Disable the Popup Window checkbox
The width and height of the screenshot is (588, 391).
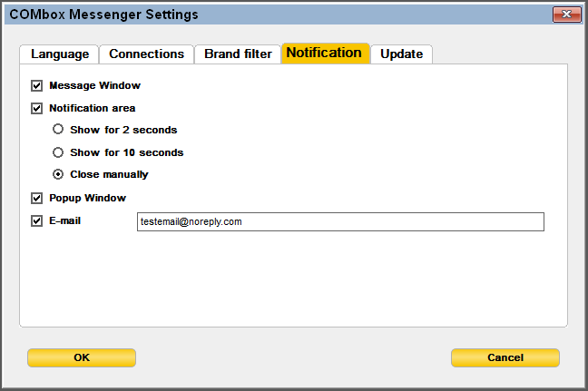(x=36, y=199)
